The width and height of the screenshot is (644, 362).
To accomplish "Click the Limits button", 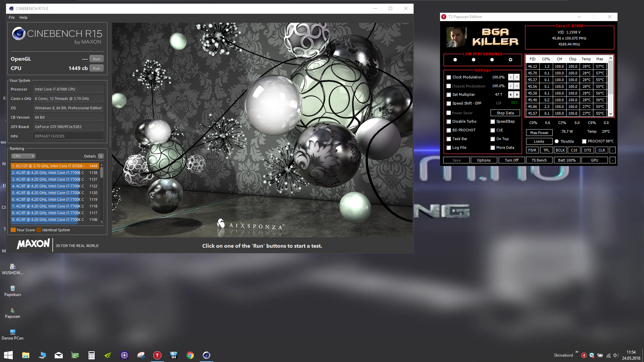I will [539, 141].
